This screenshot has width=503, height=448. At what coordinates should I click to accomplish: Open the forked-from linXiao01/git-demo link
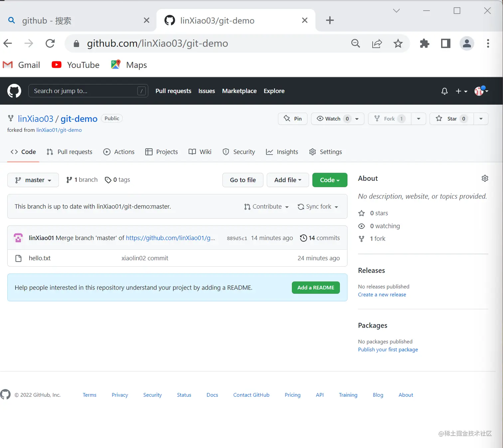click(59, 130)
